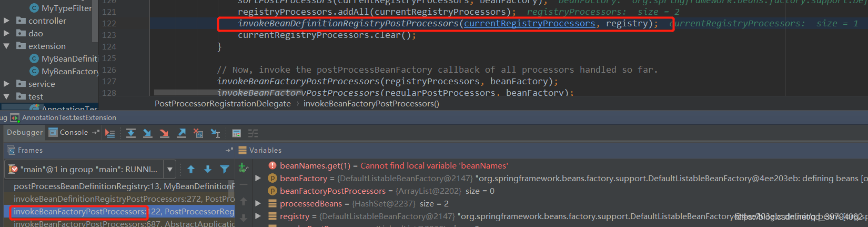Click frames filter funnel icon

(x=225, y=170)
